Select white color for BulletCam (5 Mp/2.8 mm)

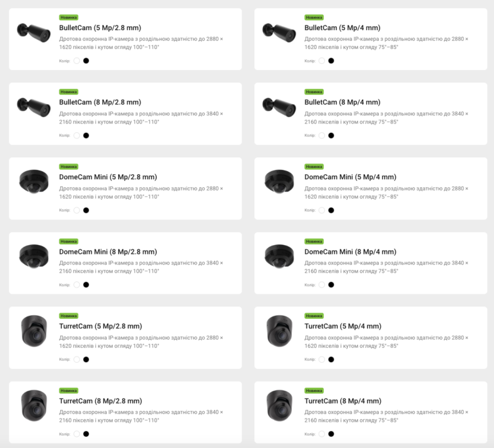(x=76, y=61)
